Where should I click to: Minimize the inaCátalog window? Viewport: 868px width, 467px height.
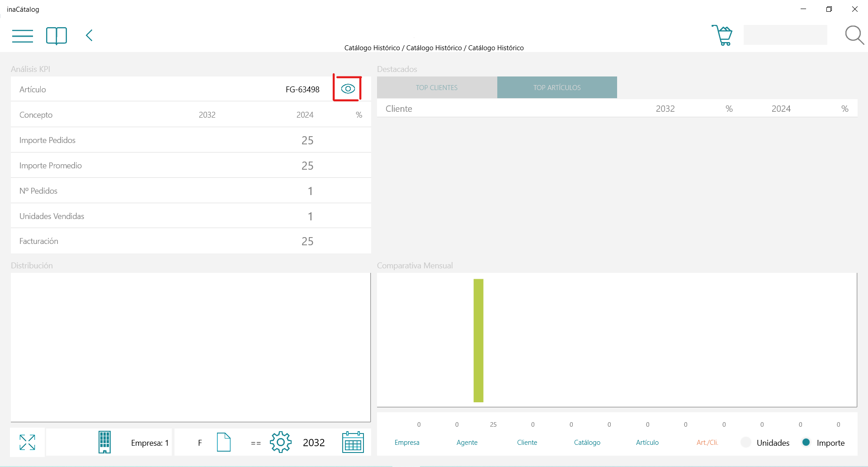(803, 9)
